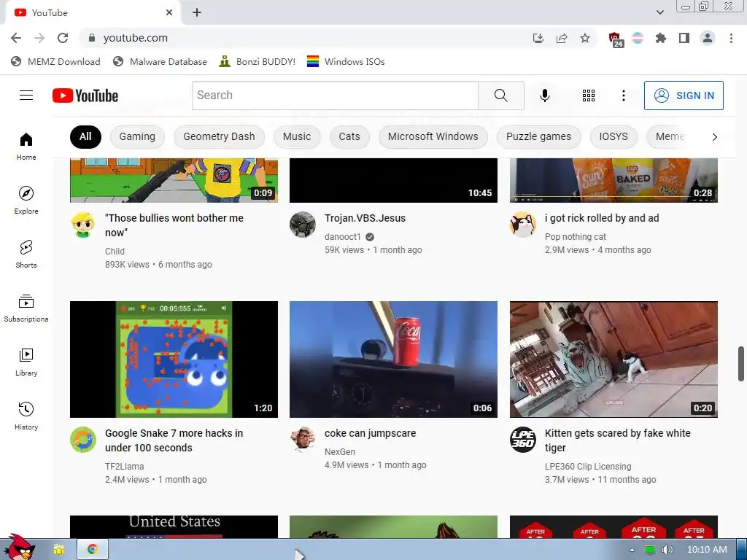Open the Trojan.VBS.Jesus video title
This screenshot has width=747, height=560.
coord(365,218)
